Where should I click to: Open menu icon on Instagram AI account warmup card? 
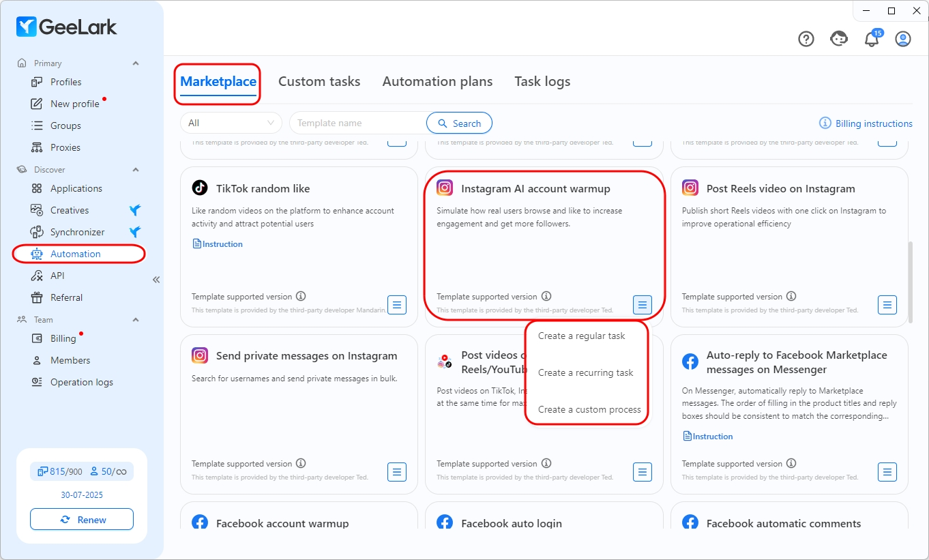coord(642,304)
